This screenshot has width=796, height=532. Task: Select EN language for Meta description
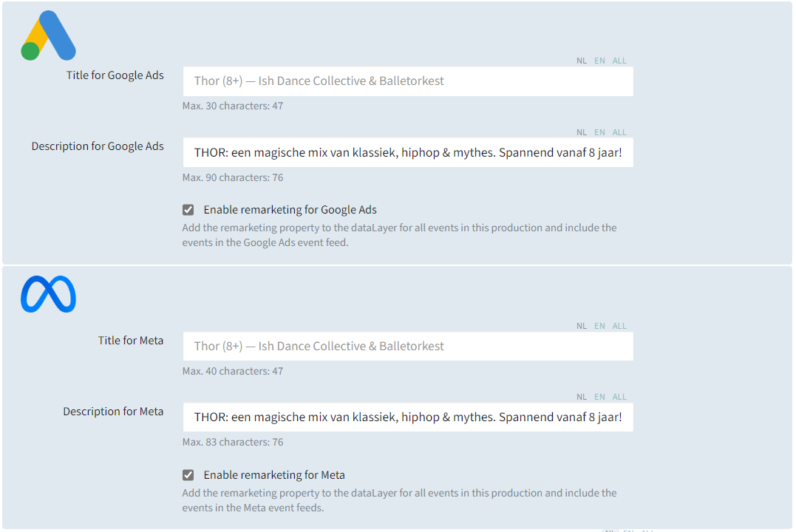599,396
